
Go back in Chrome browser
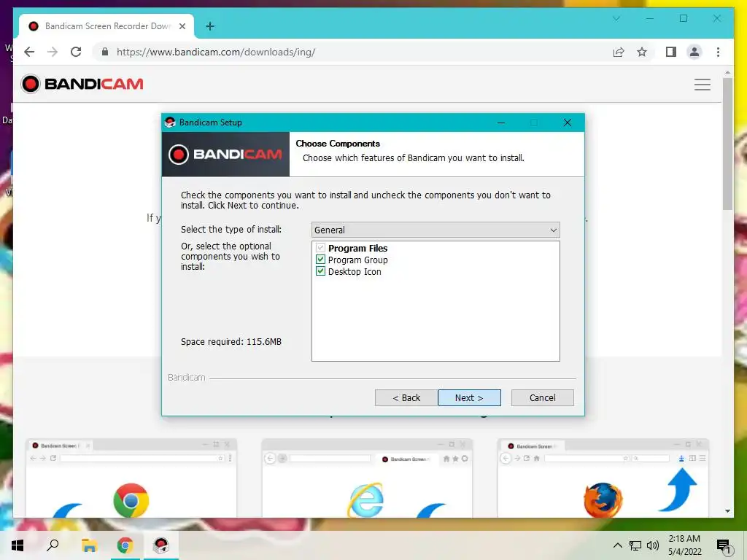pos(29,52)
